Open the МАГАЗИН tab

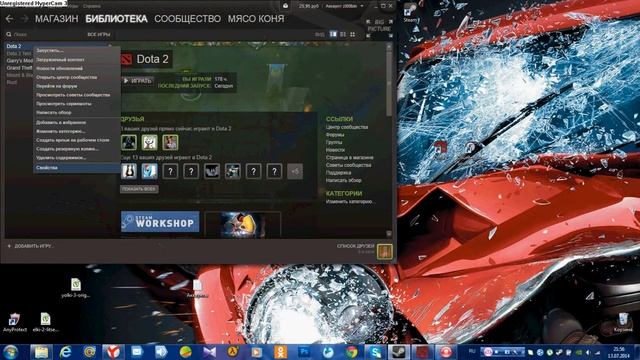click(x=56, y=19)
